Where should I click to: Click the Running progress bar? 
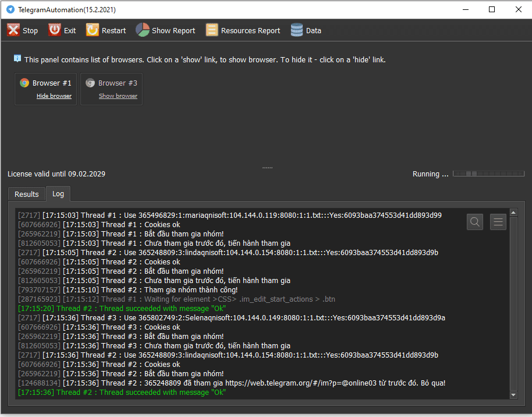(488, 174)
